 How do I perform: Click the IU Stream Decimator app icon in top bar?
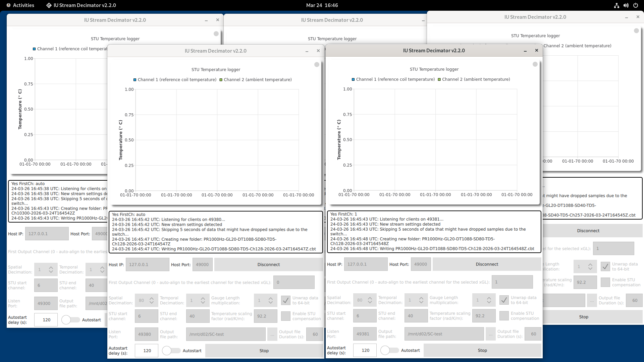(49, 5)
